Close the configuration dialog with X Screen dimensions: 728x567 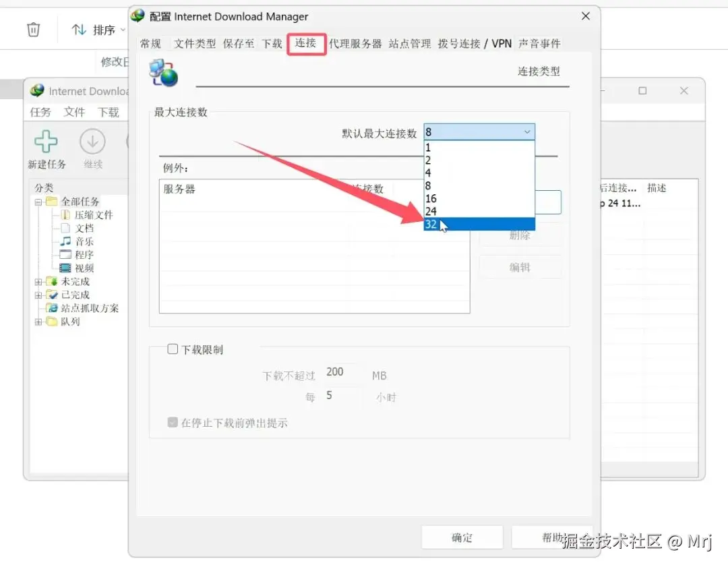coord(586,16)
